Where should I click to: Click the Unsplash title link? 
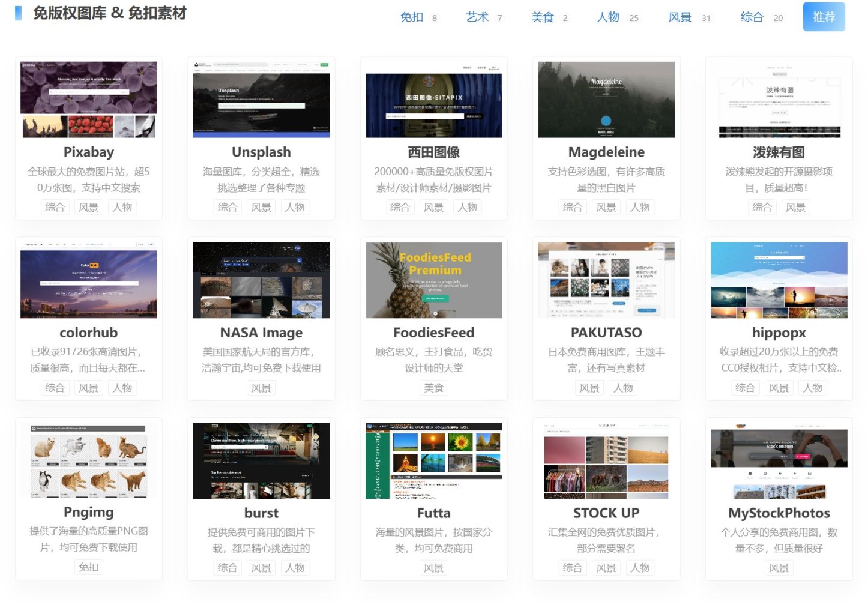pos(261,152)
